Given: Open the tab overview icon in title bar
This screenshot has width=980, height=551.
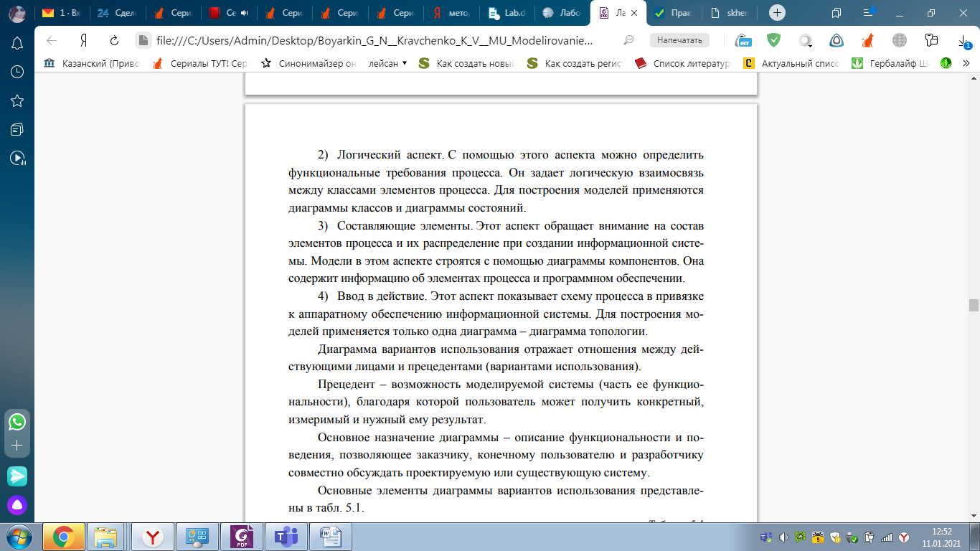Looking at the screenshot, I should pos(837,13).
